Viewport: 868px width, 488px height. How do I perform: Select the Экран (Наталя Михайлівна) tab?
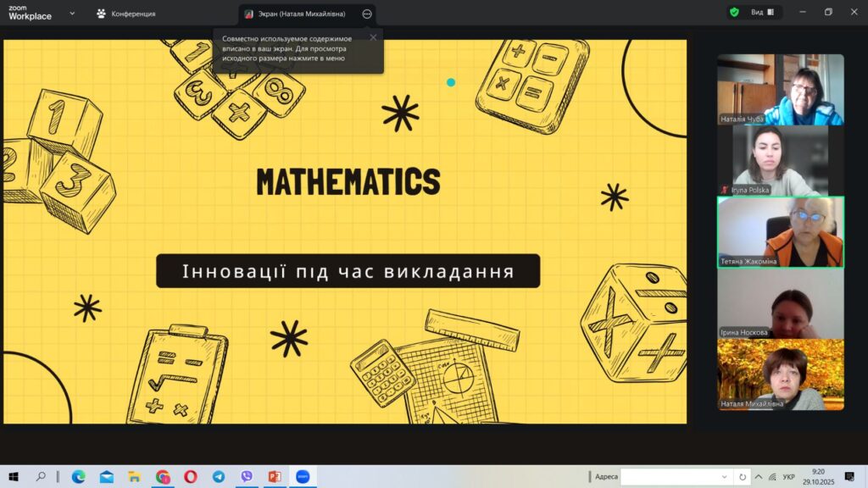pos(297,14)
